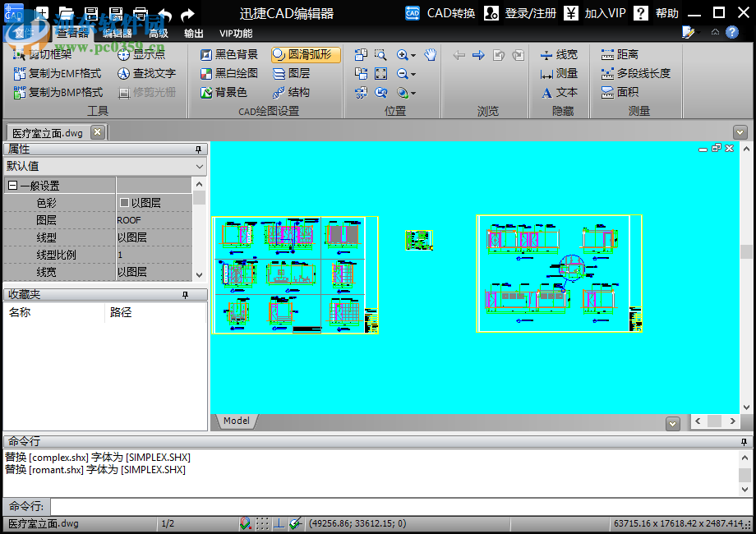The height and width of the screenshot is (534, 756).
Task: Open the 默认值 dropdown in properties panel
Action: 200,166
